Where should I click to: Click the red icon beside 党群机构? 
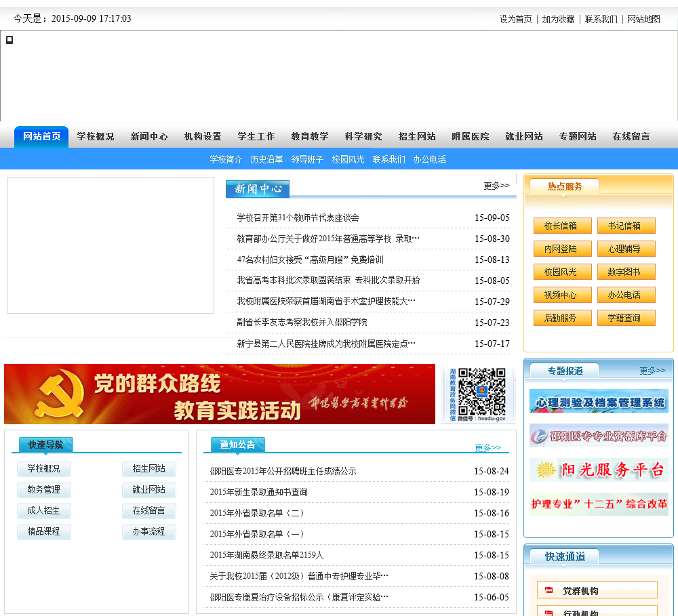coord(549,590)
